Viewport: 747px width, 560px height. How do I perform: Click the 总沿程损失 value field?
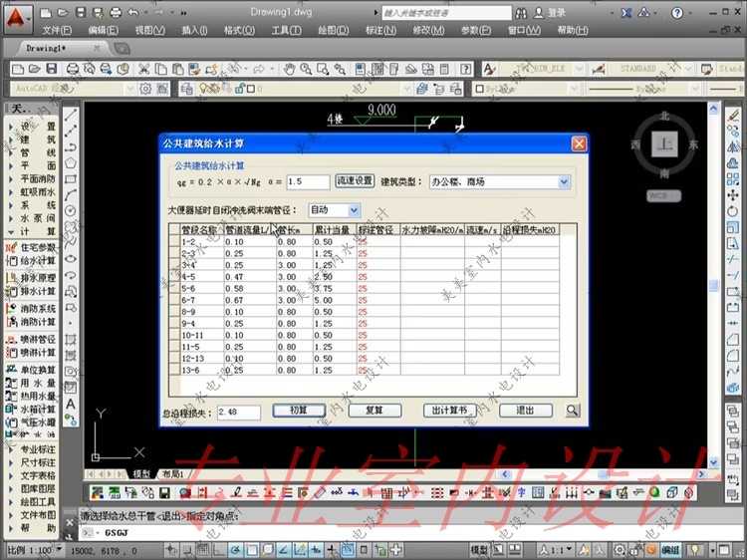pyautogui.click(x=239, y=412)
